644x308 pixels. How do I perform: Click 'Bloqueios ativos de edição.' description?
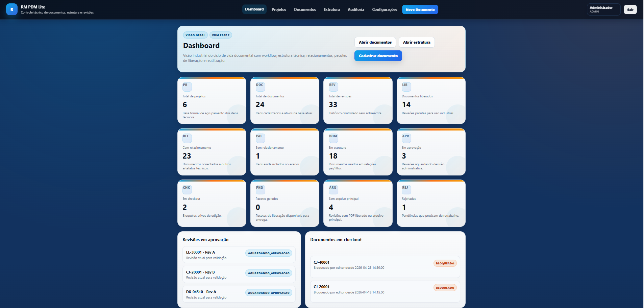tap(202, 216)
